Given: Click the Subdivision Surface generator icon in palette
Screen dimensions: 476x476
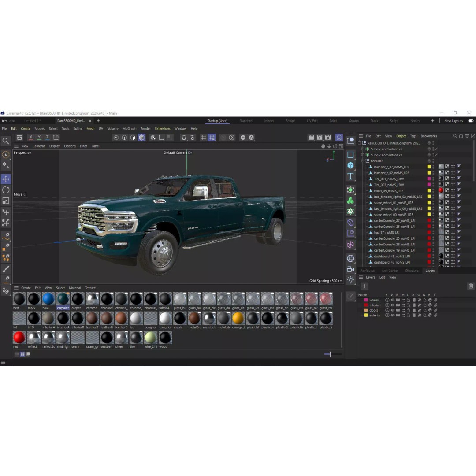Looking at the screenshot, I should [351, 190].
